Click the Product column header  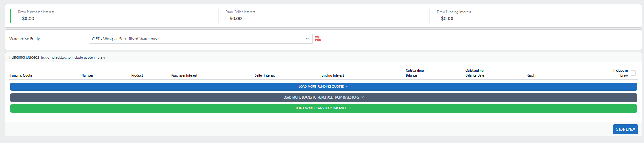tap(137, 75)
